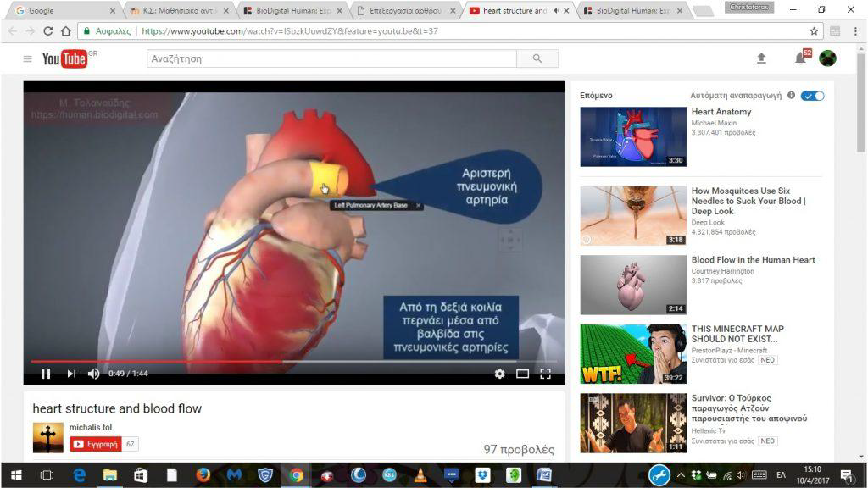The width and height of the screenshot is (868, 499).
Task: Mute the video volume
Action: (x=93, y=374)
